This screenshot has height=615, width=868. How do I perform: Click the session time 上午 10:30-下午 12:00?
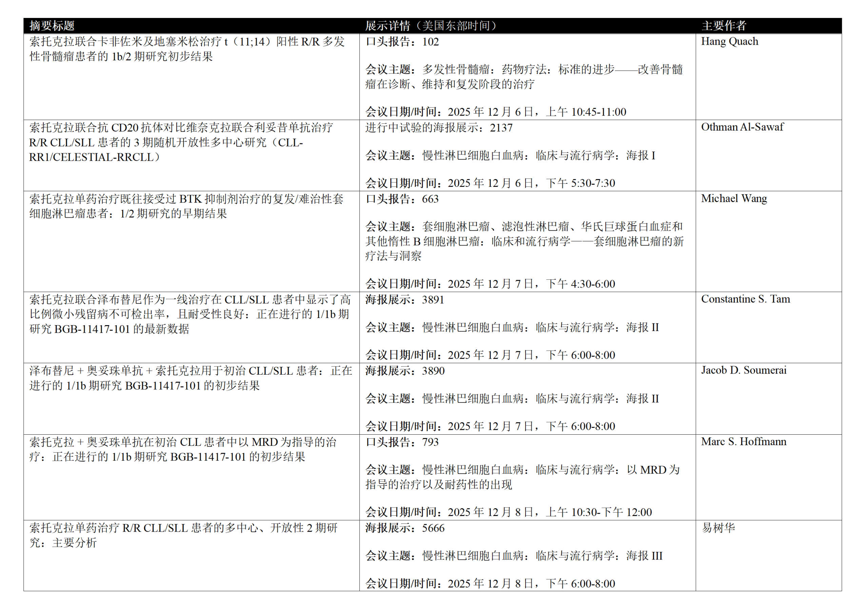tap(598, 512)
